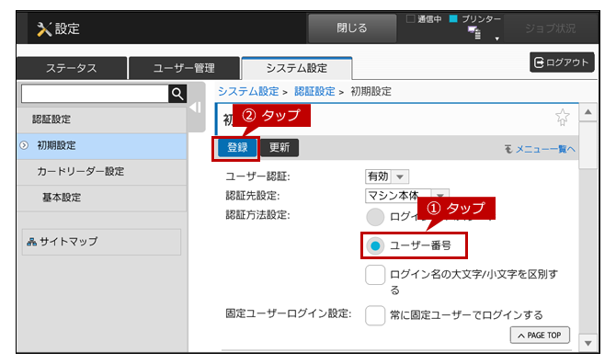Select 初期設定 in the side menu
The width and height of the screenshot is (616, 364).
tap(102, 145)
